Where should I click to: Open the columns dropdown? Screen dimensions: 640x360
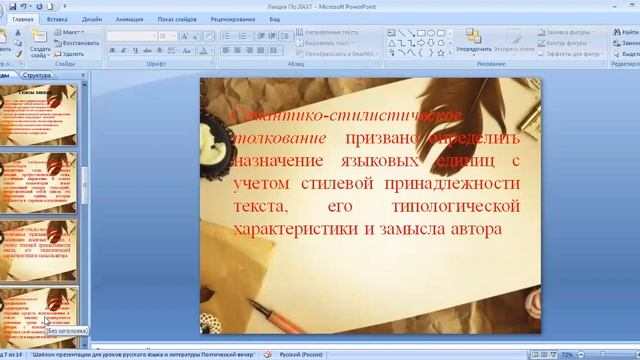click(276, 51)
